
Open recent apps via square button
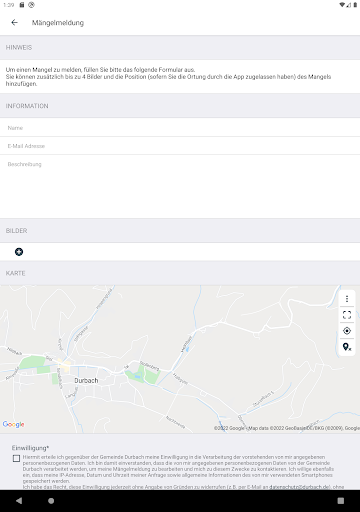pyautogui.click(x=341, y=501)
